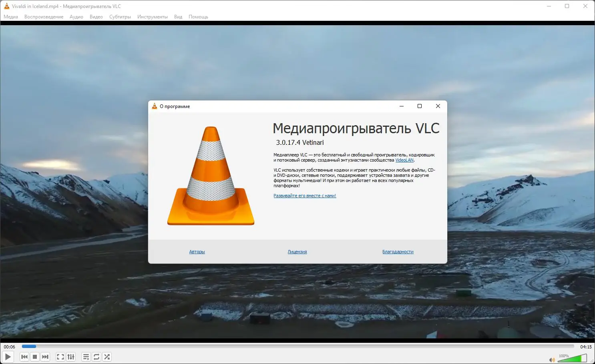The height and width of the screenshot is (364, 595).
Task: Click the cone icon in the 'О программе' title bar
Action: click(x=155, y=106)
